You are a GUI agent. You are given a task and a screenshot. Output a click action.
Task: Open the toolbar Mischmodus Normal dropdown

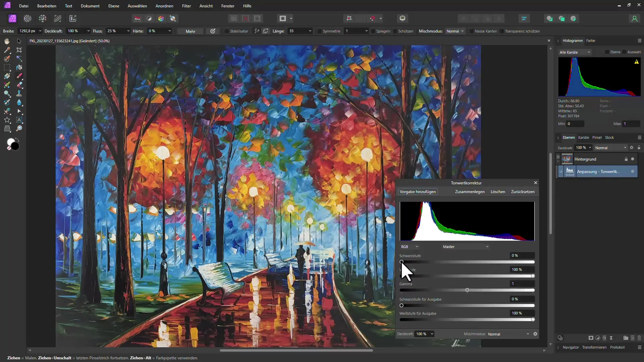coord(455,31)
